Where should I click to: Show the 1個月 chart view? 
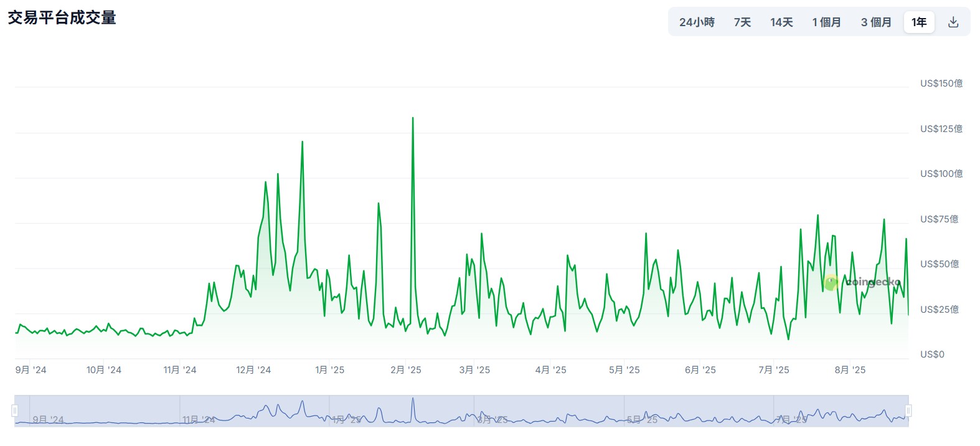point(826,22)
